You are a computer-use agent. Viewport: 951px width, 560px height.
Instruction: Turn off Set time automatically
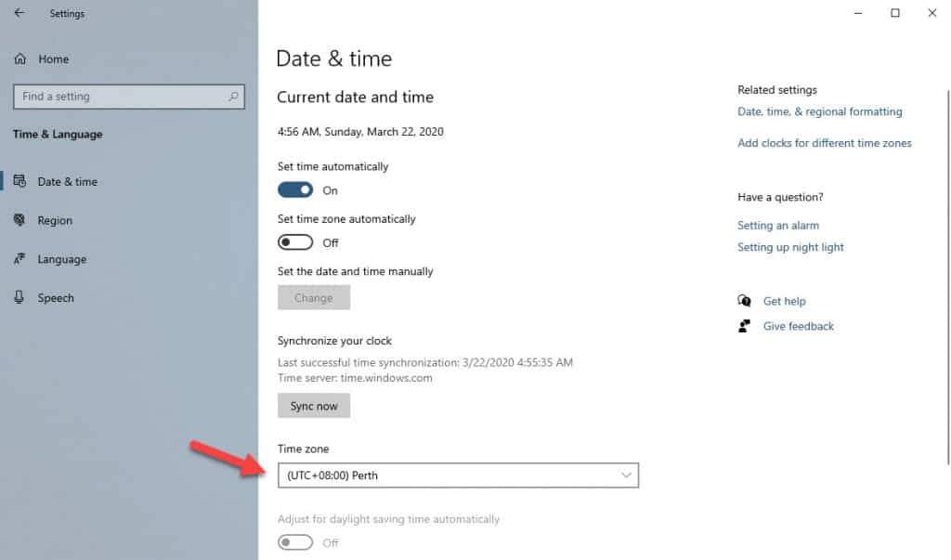tap(294, 189)
